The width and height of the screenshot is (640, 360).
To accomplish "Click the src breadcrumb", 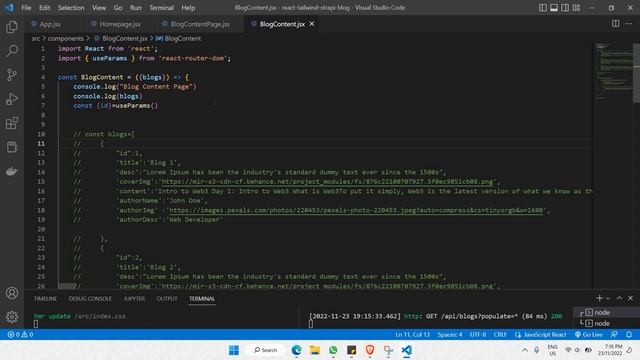I will [x=36, y=38].
